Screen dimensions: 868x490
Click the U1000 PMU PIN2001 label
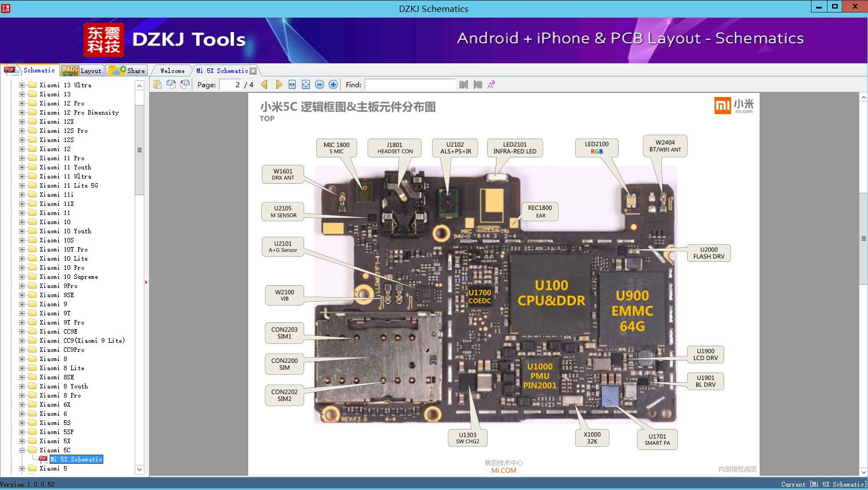coord(539,376)
